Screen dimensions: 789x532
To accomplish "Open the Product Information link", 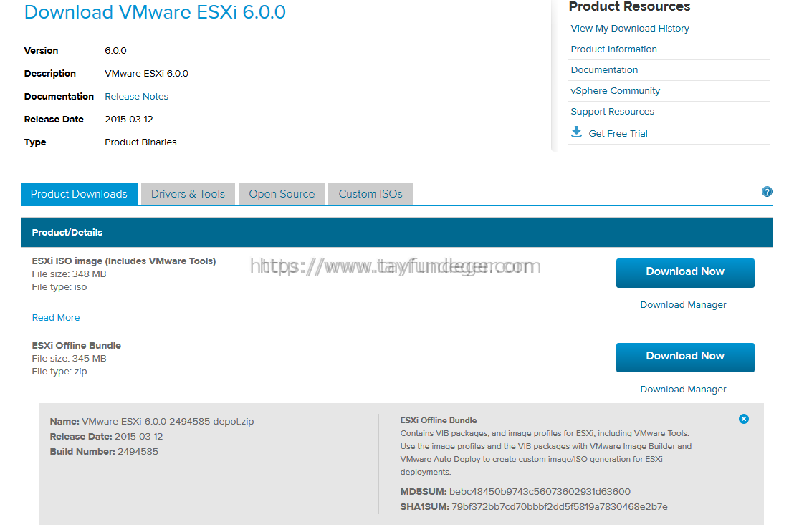I will 614,49.
